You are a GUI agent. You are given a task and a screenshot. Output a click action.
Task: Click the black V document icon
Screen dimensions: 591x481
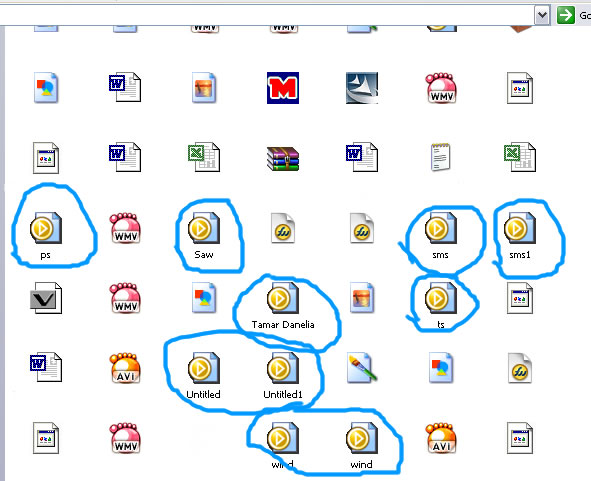pos(46,298)
